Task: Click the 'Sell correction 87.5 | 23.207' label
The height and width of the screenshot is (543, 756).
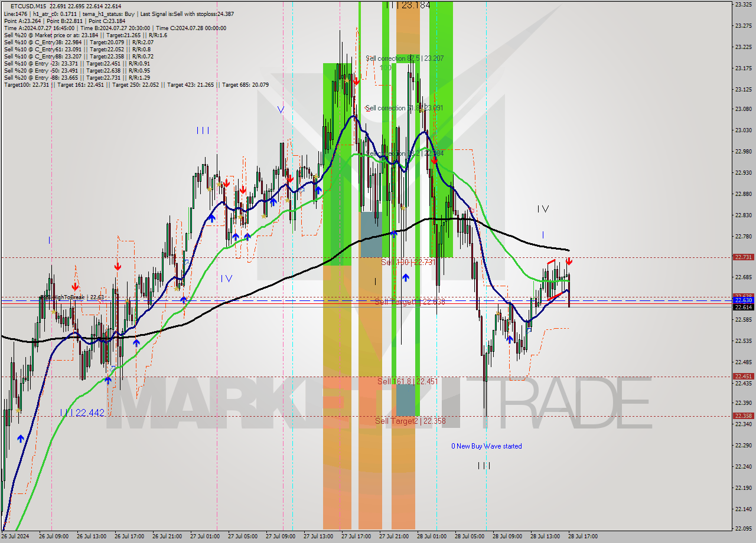Action: [x=405, y=58]
